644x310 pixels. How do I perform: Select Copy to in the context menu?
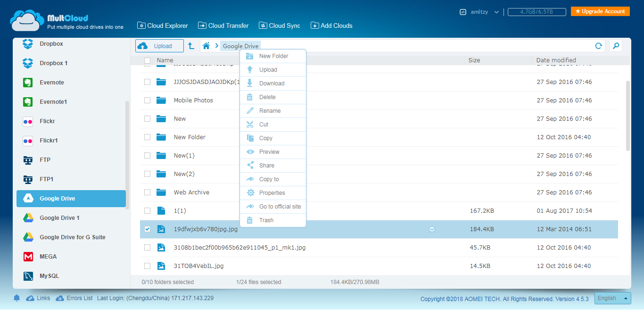click(x=269, y=179)
